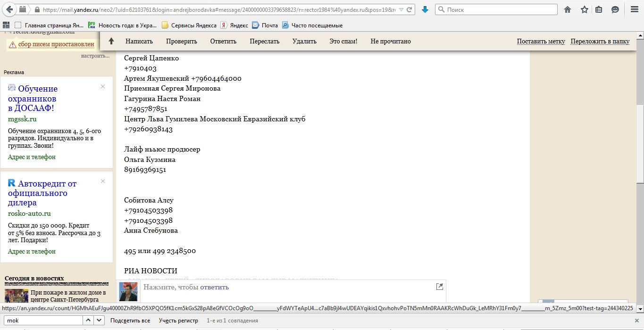The image size is (644, 330).
Task: Open the 'Переложить в папку' folder dropdown
Action: point(600,41)
